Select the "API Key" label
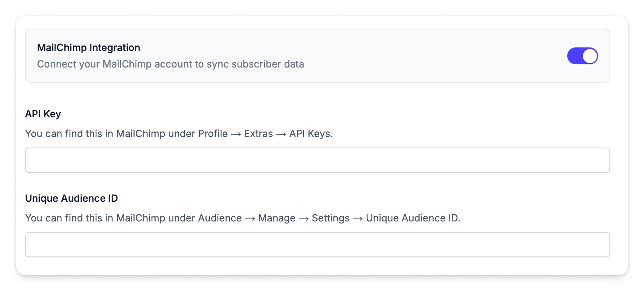 [43, 114]
